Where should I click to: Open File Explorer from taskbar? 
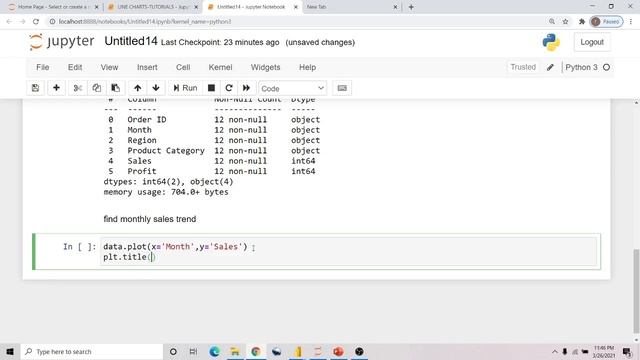coord(235,351)
